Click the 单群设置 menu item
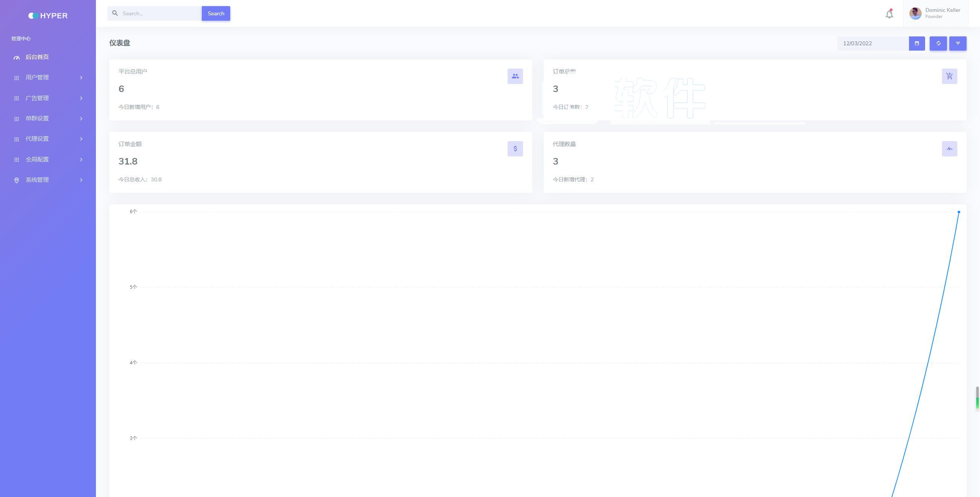Image resolution: width=980 pixels, height=497 pixels. pos(48,118)
